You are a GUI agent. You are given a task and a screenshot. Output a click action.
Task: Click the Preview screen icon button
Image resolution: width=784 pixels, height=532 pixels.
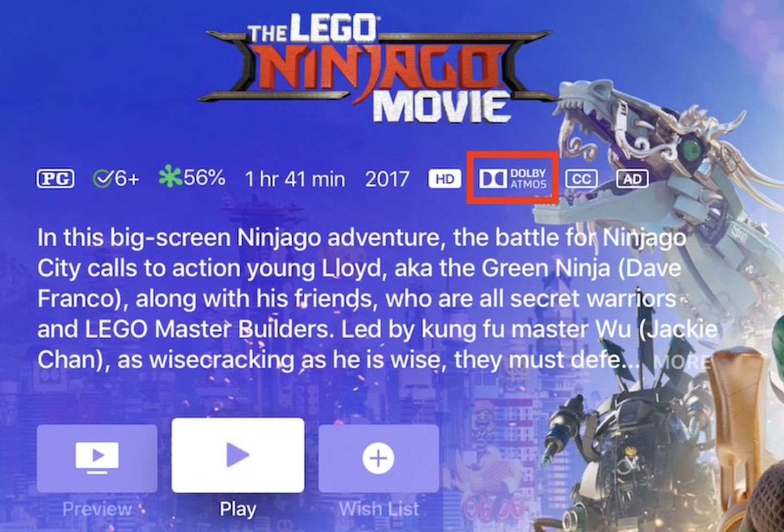pos(97,459)
